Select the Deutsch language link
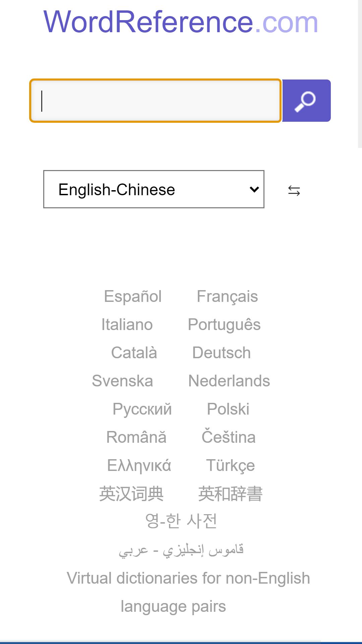The width and height of the screenshot is (362, 644). [222, 353]
